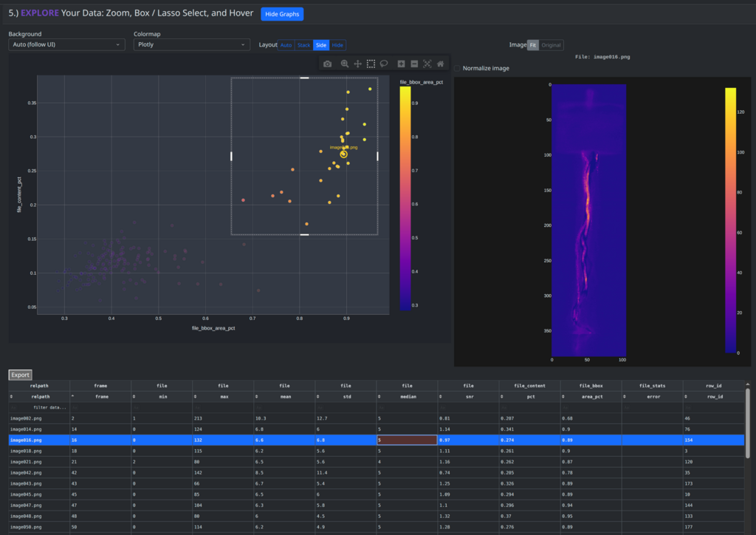Screen dimensions: 756x535
Task: Select the image021.png table row
Action: [376, 462]
